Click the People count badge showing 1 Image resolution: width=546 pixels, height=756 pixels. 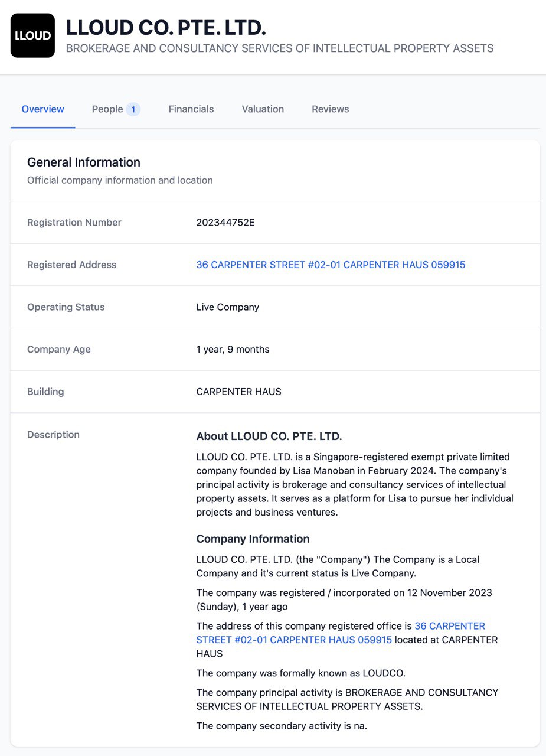[x=133, y=109]
